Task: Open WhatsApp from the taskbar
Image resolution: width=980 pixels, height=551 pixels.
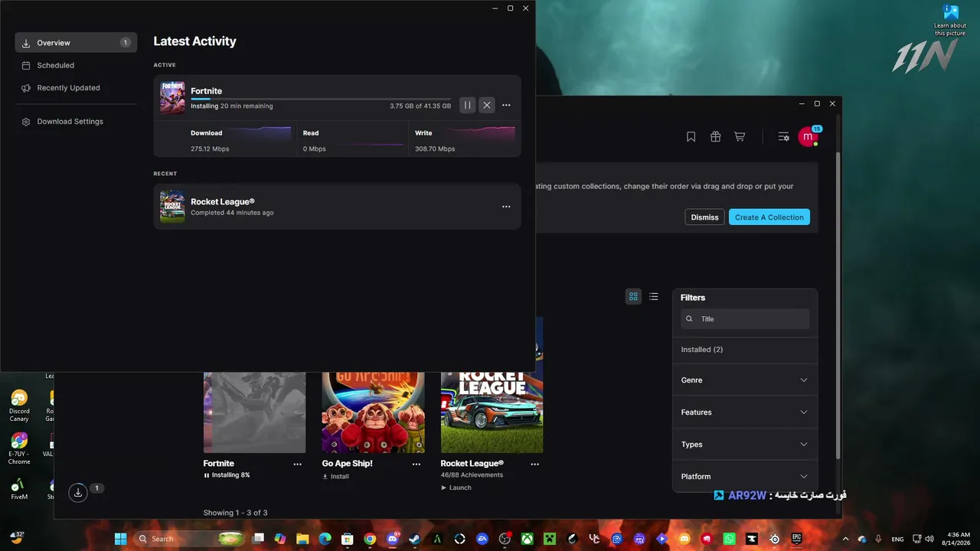Action: pyautogui.click(x=729, y=539)
